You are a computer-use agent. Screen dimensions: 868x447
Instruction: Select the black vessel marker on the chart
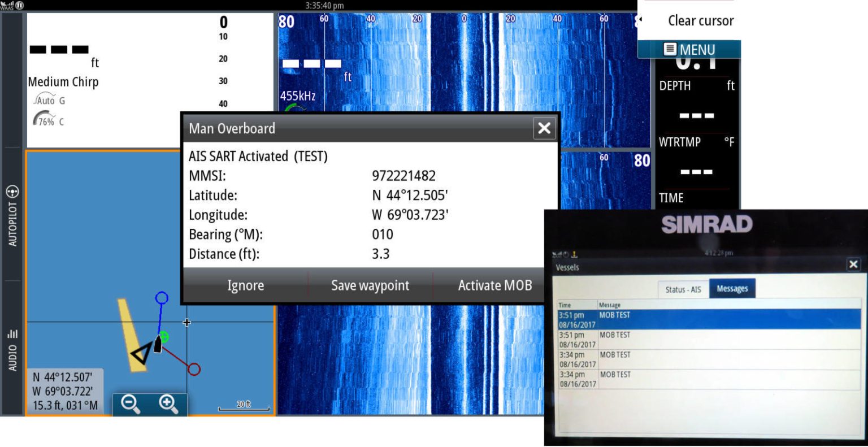click(157, 343)
